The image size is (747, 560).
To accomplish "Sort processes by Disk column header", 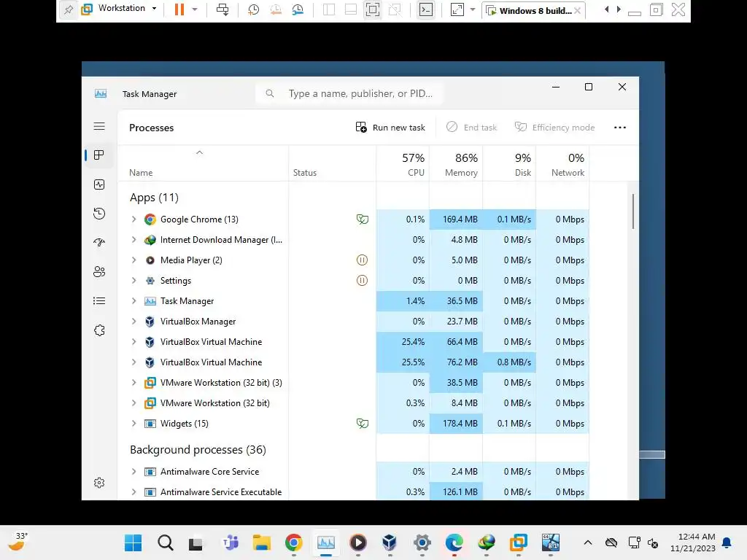I will [510, 164].
